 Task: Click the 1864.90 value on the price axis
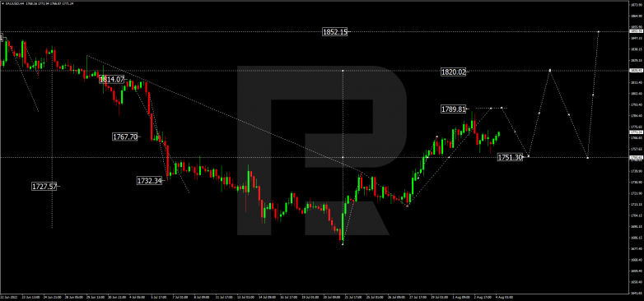(x=636, y=16)
